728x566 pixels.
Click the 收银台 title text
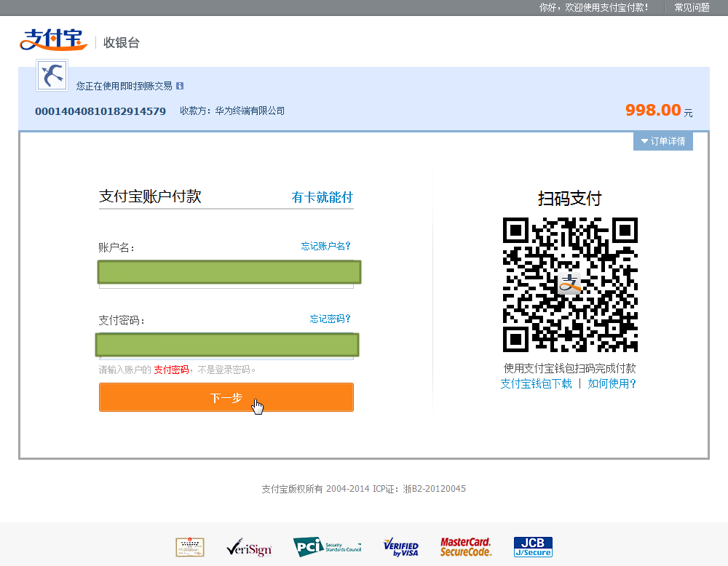pyautogui.click(x=121, y=43)
